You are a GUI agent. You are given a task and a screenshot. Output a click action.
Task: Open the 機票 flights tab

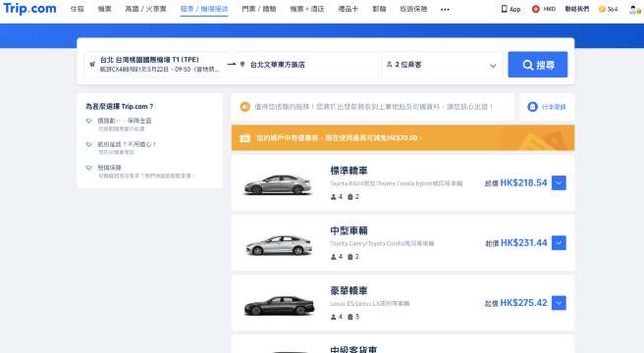[104, 9]
